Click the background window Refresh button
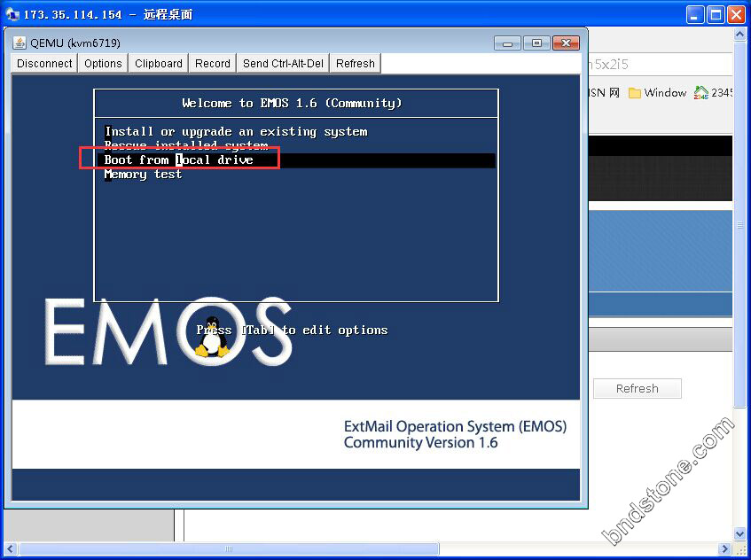This screenshot has width=751, height=560. [637, 389]
